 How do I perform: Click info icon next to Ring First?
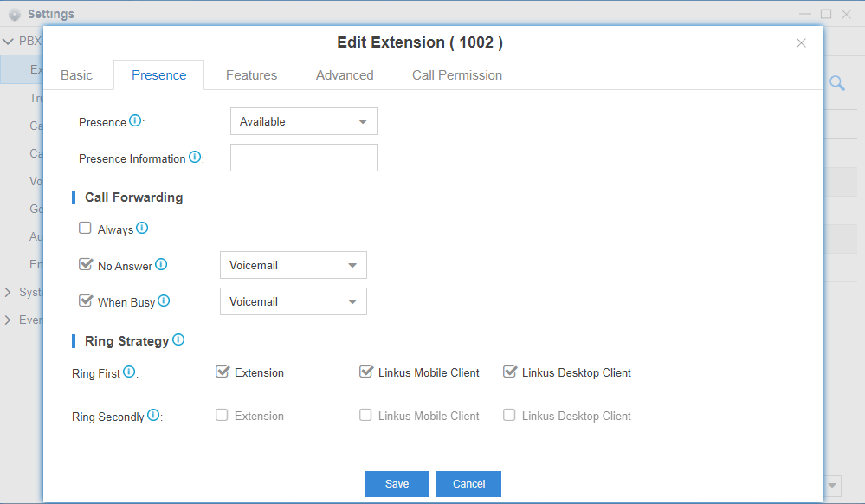coord(129,372)
